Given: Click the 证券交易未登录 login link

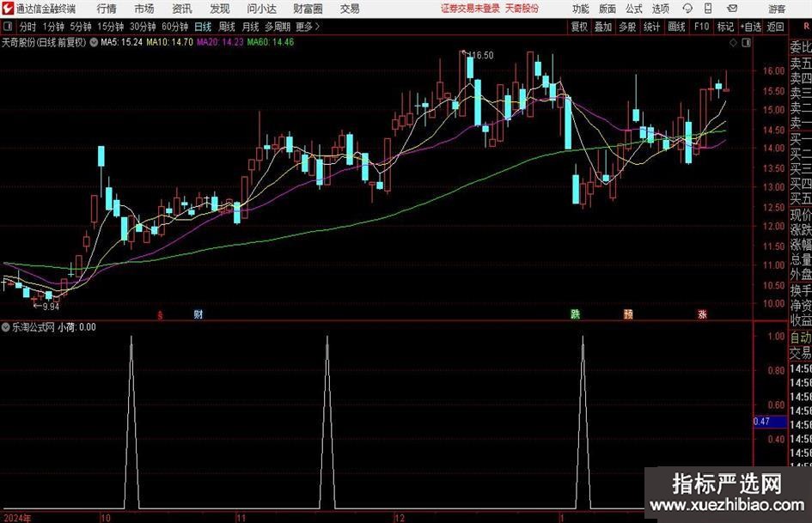Looking at the screenshot, I should tap(469, 9).
